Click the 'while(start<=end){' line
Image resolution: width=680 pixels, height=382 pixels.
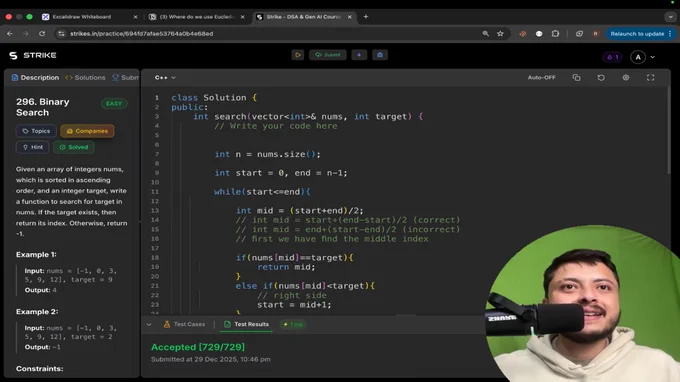click(x=262, y=192)
